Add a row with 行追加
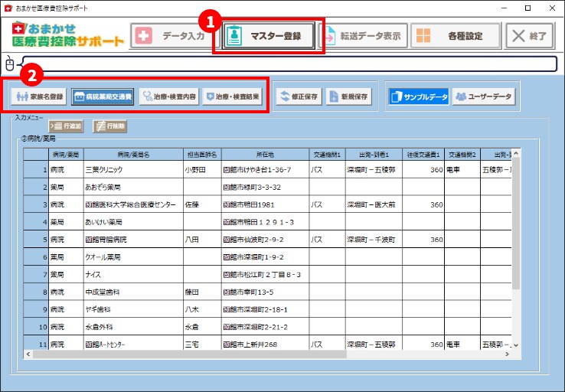Viewport: 565px width, 392px height. (x=66, y=126)
